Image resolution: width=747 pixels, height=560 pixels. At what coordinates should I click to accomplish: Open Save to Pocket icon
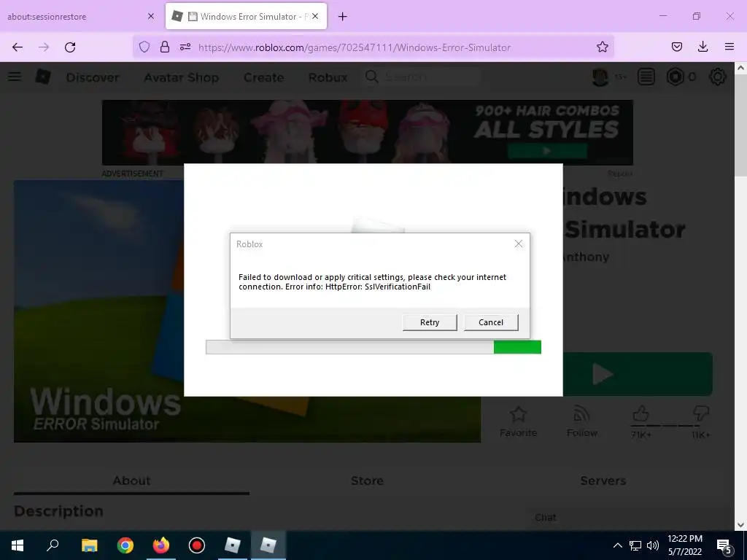point(677,47)
